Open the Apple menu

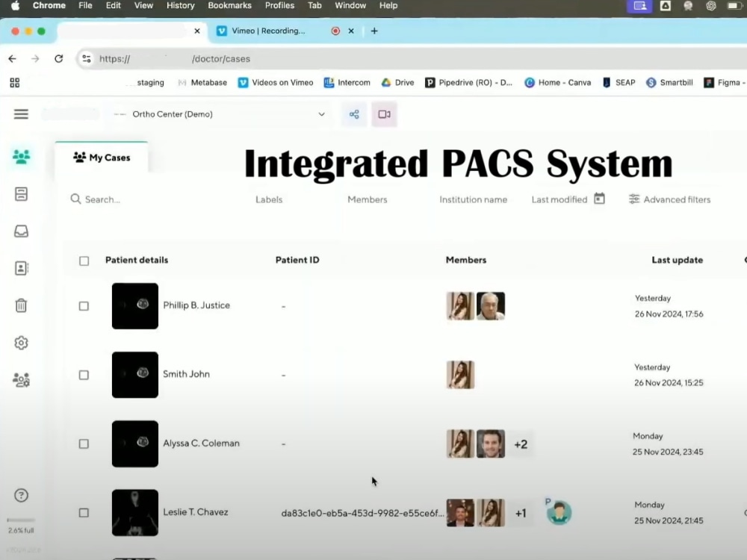click(x=15, y=6)
